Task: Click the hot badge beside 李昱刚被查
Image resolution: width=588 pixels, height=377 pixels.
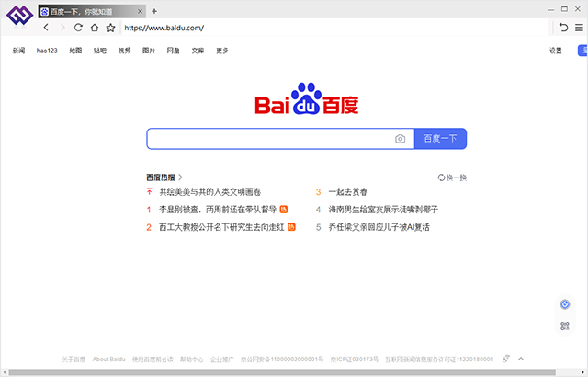Action: (x=284, y=210)
